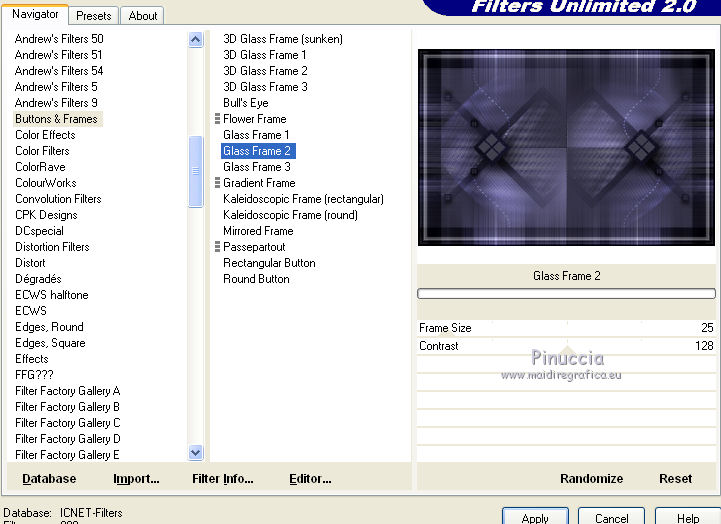The image size is (721, 524).
Task: Select the highlighted Glass Frame 2 filter
Action: click(258, 151)
